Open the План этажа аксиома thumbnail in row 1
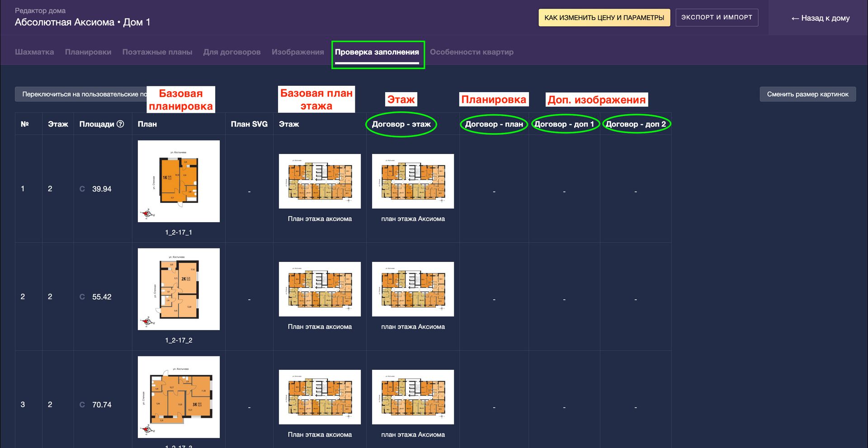Image resolution: width=868 pixels, height=448 pixels. (320, 181)
